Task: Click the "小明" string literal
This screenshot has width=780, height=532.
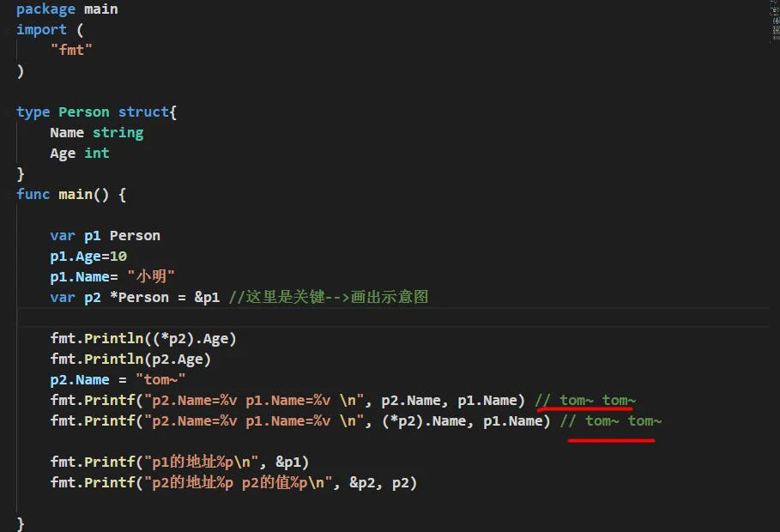Action: click(151, 276)
